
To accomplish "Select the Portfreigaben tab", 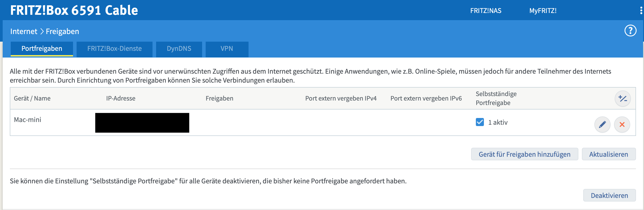I will pyautogui.click(x=42, y=49).
